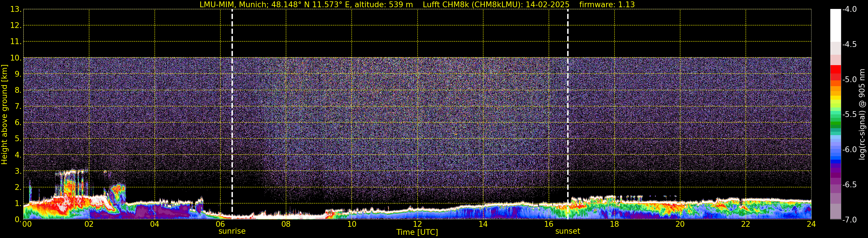Click the time axis tick label 12
This screenshot has height=238, width=868.
(417, 224)
